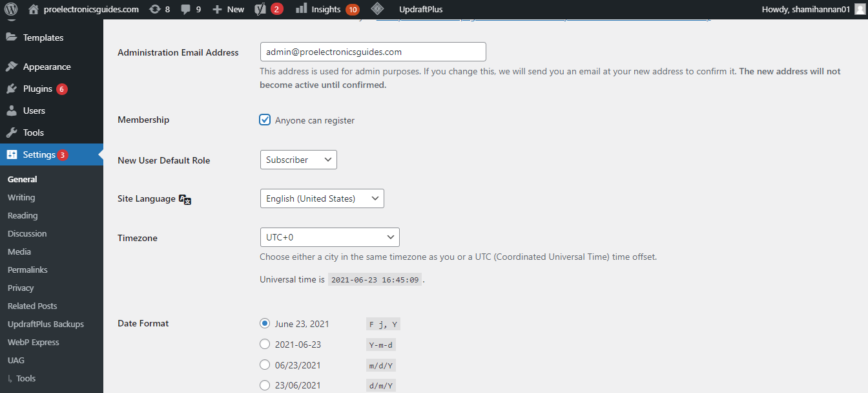This screenshot has width=868, height=393.
Task: Select the 06/23/2021 date format
Action: (265, 365)
